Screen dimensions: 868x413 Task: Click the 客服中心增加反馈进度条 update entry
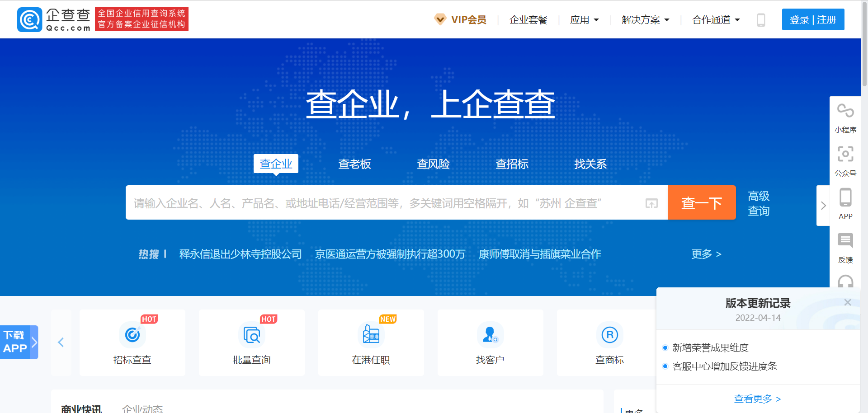(x=725, y=366)
